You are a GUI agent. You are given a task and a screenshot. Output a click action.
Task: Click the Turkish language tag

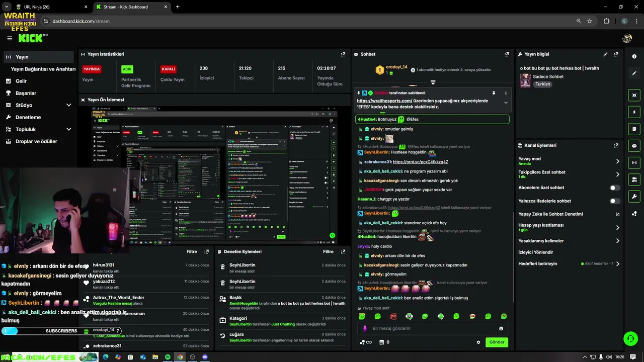tap(542, 84)
